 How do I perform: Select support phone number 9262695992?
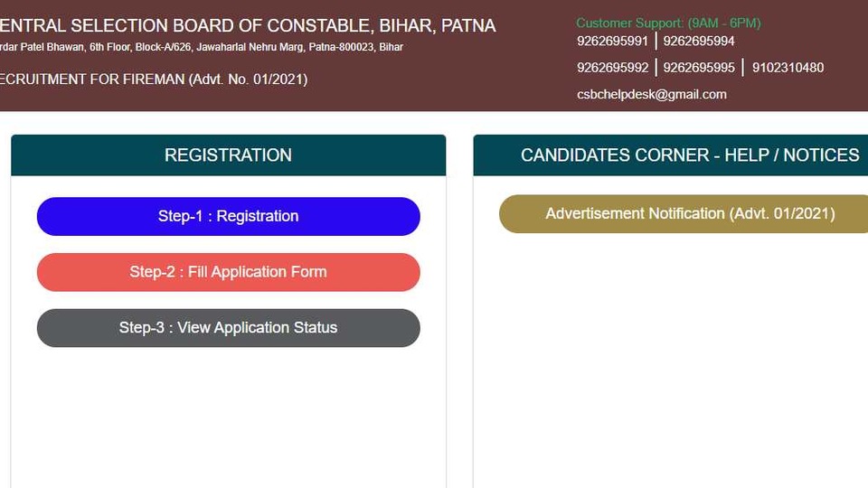[612, 68]
